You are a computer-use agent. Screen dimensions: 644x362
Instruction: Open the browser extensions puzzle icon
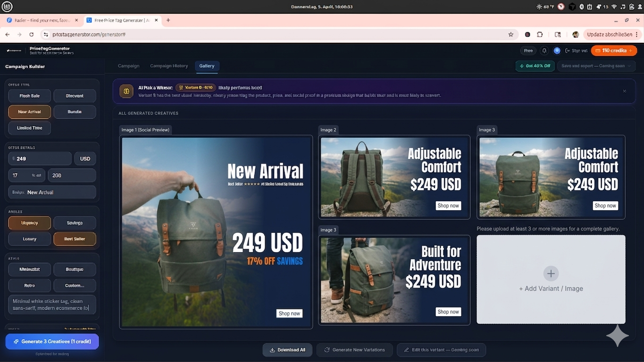(x=540, y=34)
